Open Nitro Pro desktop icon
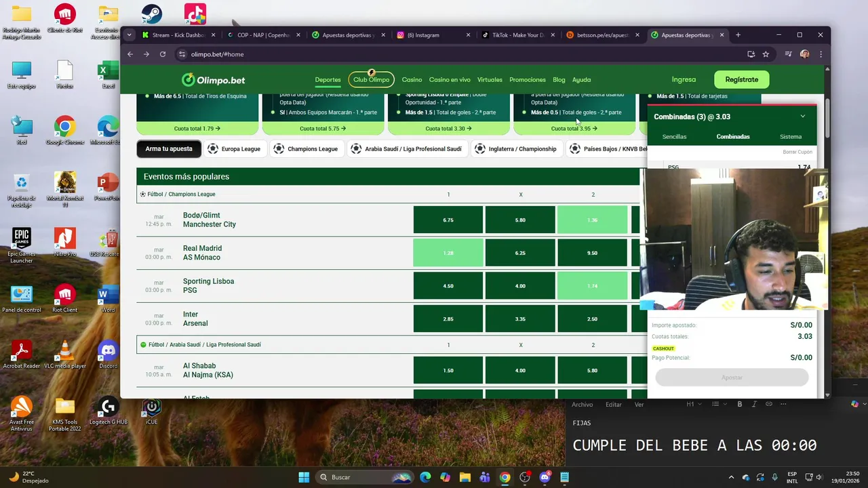Screen dimensions: 868x488 point(65,242)
